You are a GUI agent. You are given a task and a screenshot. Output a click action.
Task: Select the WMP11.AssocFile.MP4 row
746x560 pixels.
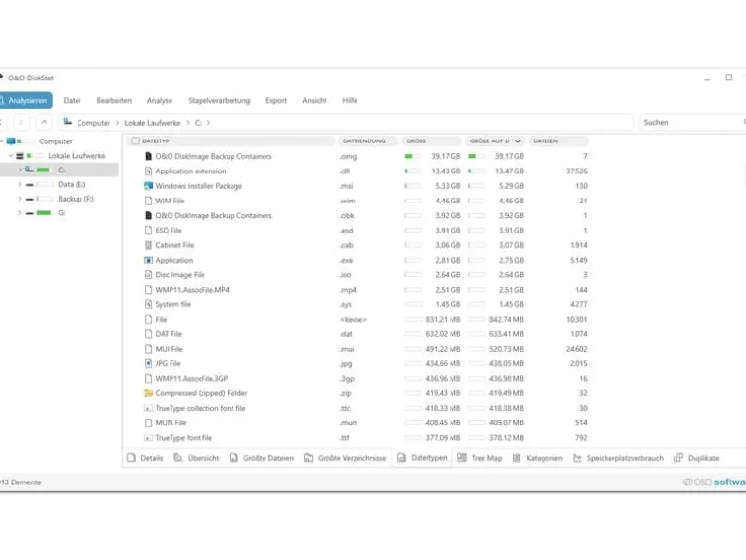coord(357,290)
